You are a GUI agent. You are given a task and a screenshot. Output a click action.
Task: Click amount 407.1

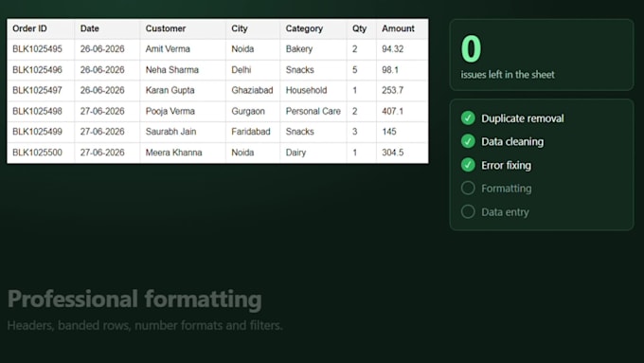(x=393, y=111)
